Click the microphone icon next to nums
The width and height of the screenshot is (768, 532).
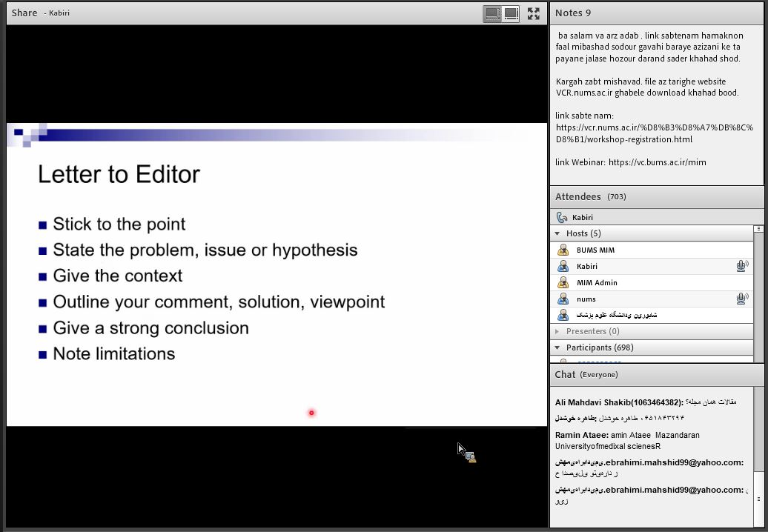tap(741, 299)
